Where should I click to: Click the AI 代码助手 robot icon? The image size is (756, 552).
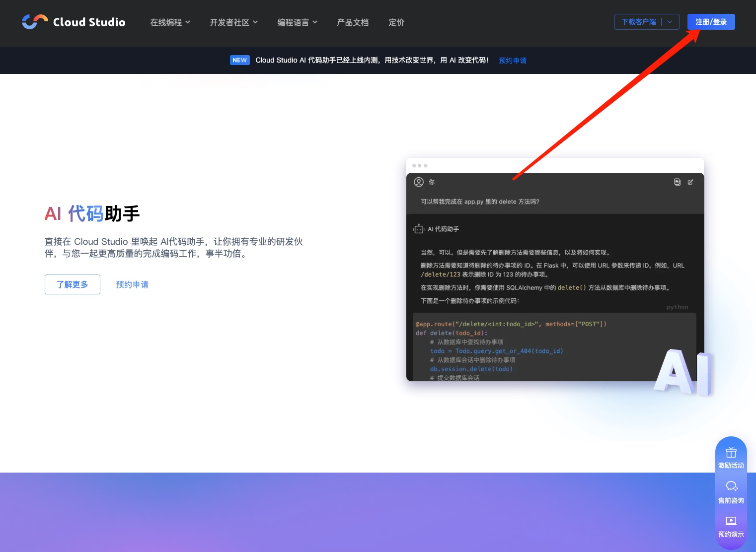(419, 229)
